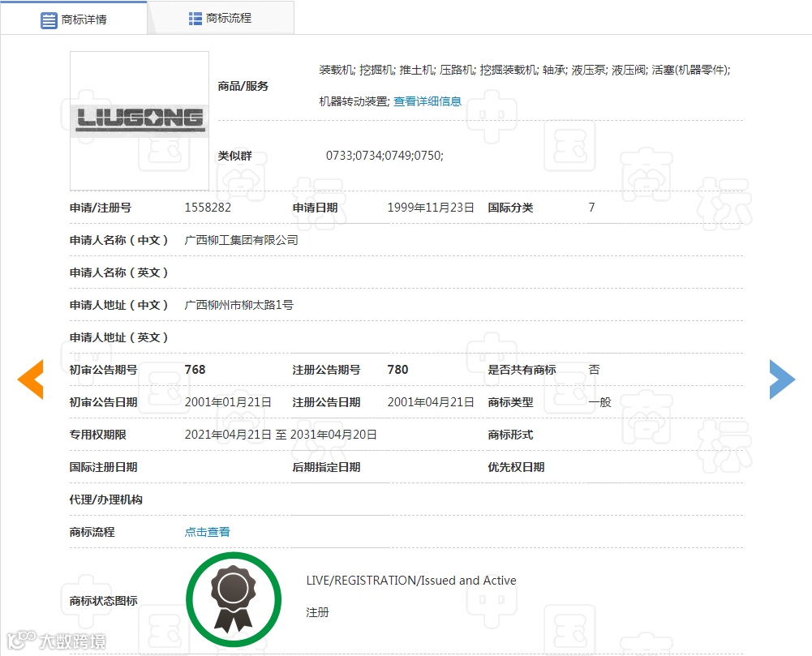Click the 专用权期限 label
812x656 pixels.
98,435
